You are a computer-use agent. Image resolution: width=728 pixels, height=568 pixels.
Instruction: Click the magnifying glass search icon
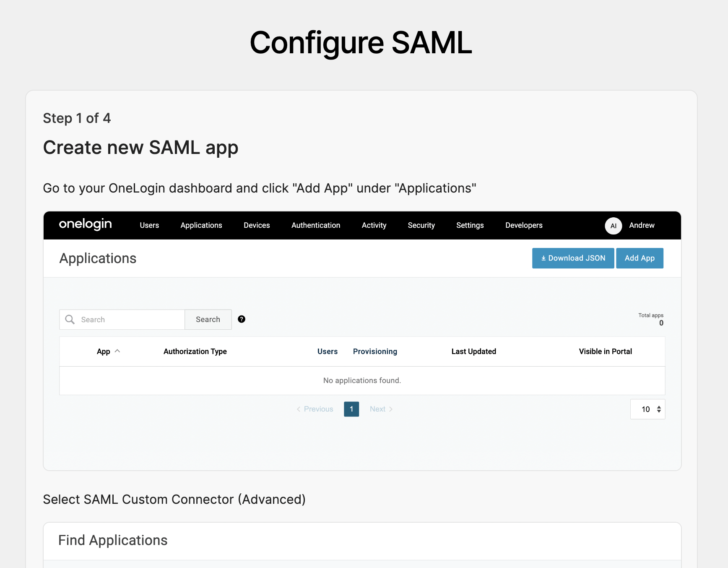pos(70,319)
